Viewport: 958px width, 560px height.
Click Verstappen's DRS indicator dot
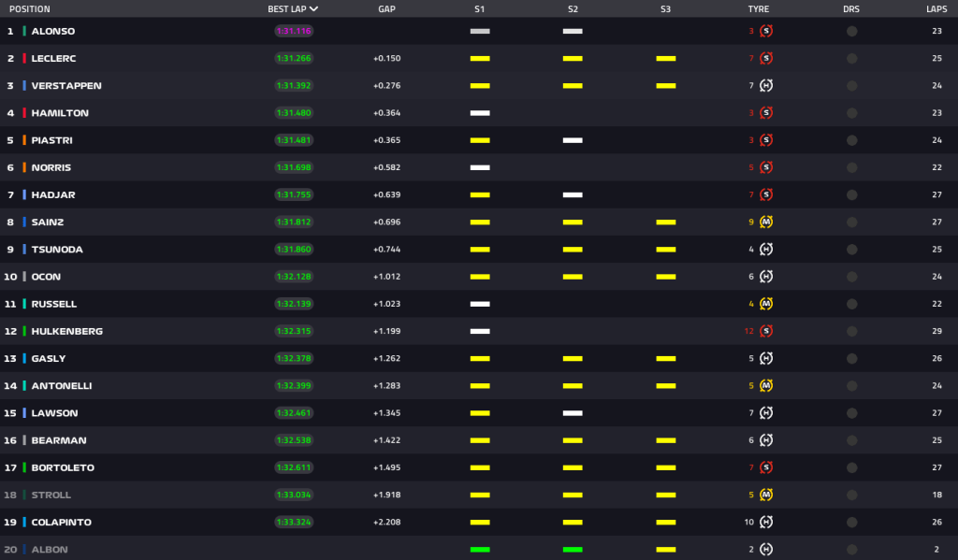pyautogui.click(x=851, y=85)
